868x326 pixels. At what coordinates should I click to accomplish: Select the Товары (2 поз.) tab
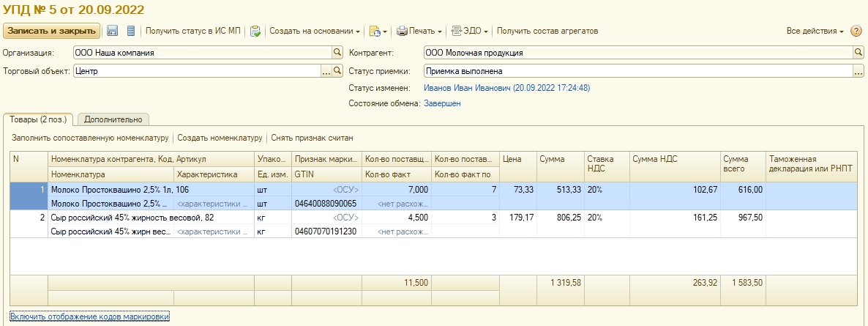point(39,119)
